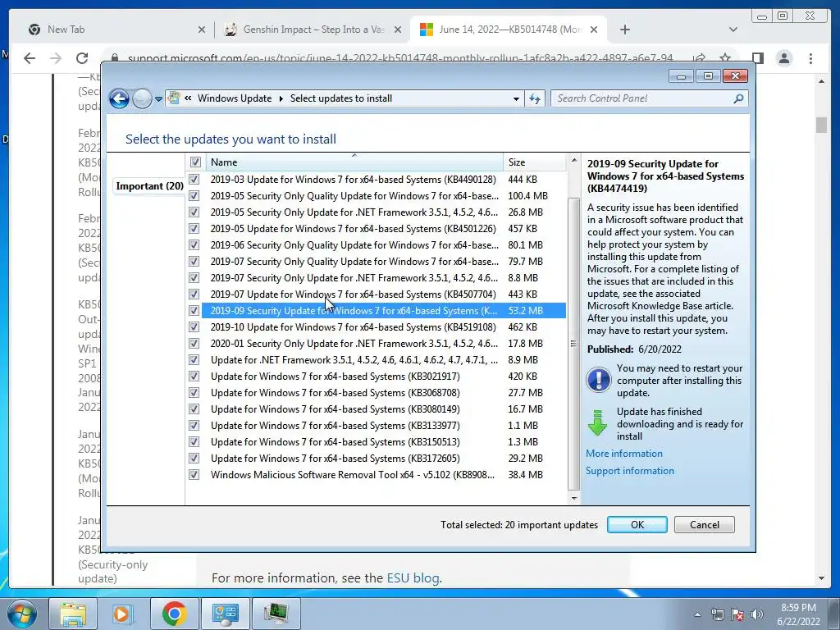Open the Support information link
This screenshot has width=840, height=630.
pyautogui.click(x=629, y=471)
